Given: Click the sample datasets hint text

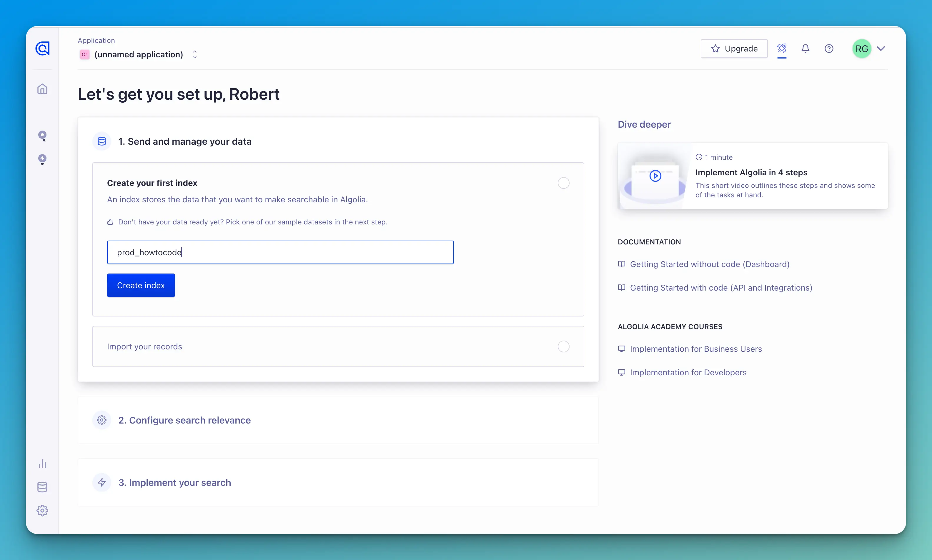Looking at the screenshot, I should point(253,222).
